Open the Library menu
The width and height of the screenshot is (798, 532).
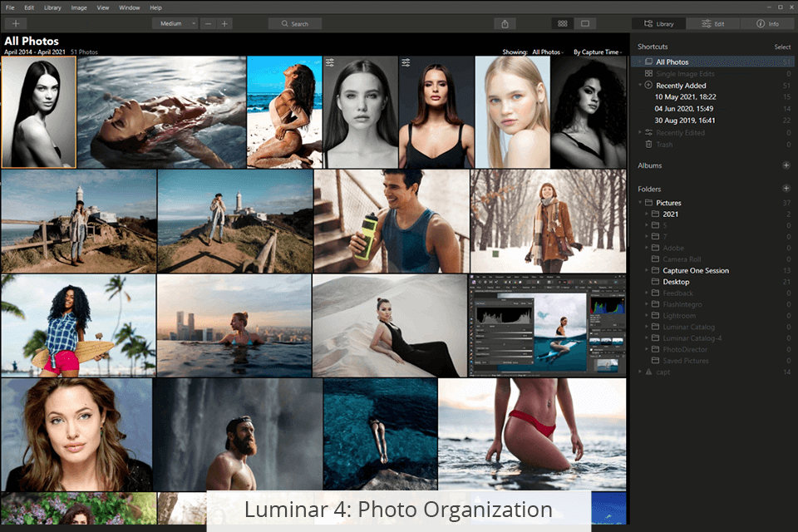(x=52, y=7)
